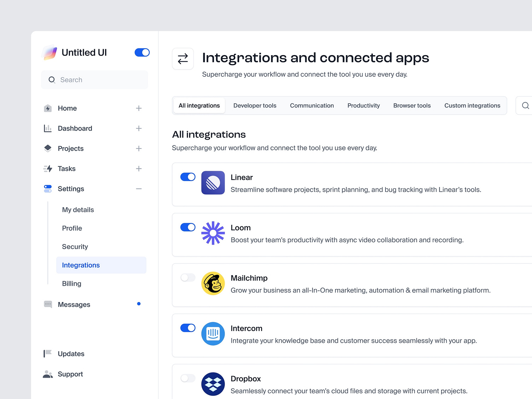Go to the Security settings
The width and height of the screenshot is (532, 399).
point(75,247)
